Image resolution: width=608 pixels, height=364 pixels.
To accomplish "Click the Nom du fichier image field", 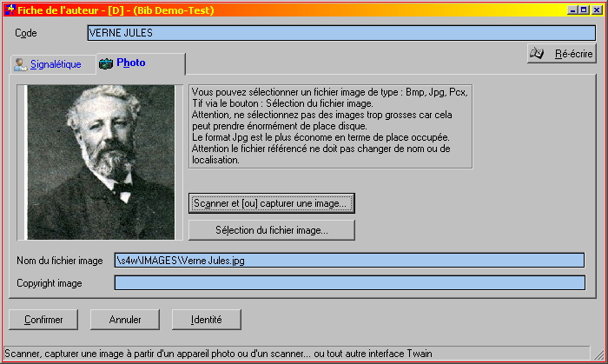I will tap(349, 260).
